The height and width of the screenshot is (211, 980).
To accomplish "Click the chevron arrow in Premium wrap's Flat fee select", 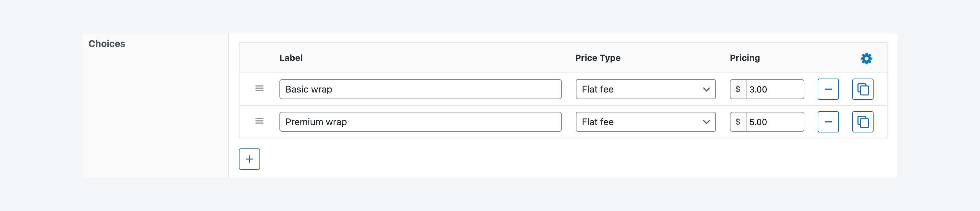I will tap(706, 122).
